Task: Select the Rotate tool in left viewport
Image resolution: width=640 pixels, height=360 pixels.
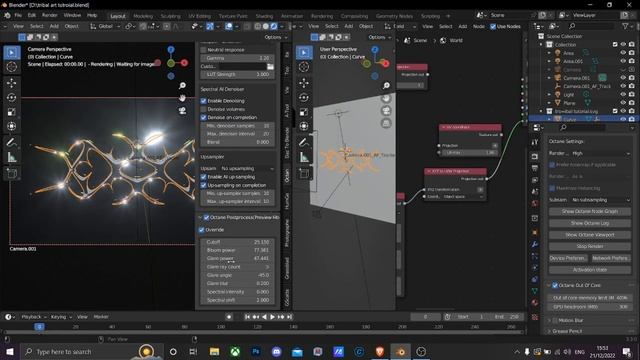Action: 11,98
